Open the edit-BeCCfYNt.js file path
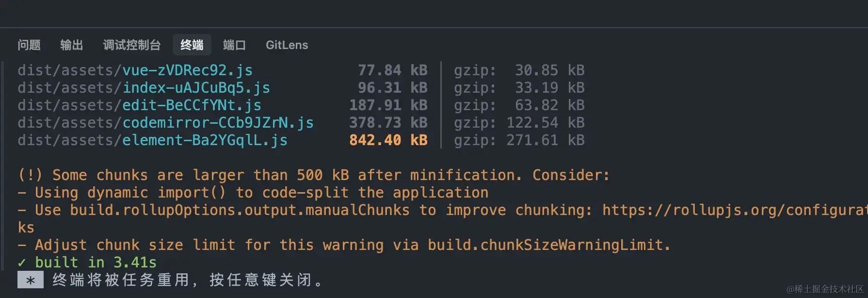This screenshot has height=298, width=868. click(x=139, y=105)
